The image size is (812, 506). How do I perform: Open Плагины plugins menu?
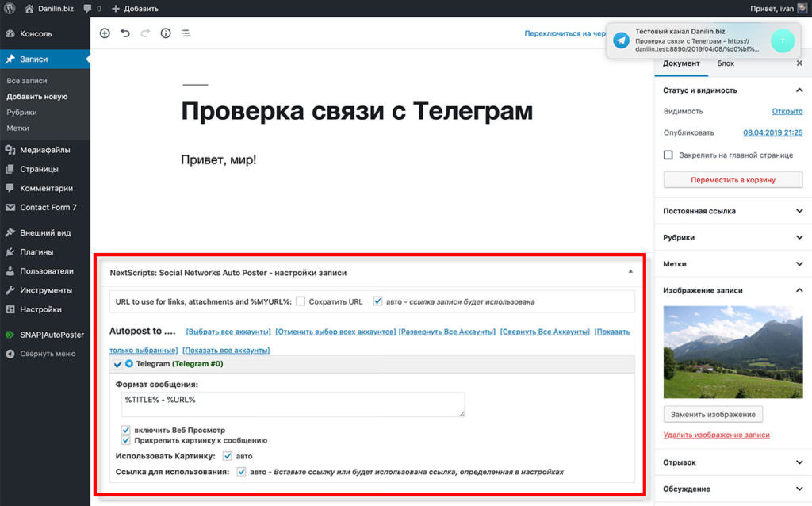coord(45,251)
